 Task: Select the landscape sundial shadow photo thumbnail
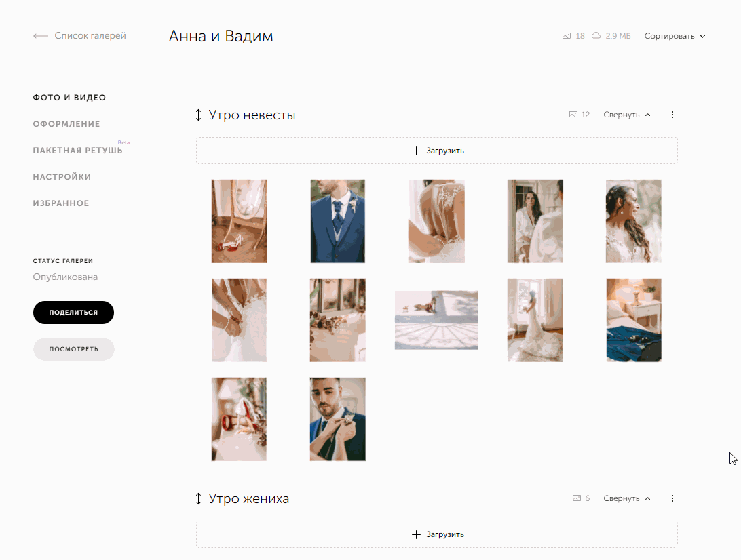click(x=436, y=320)
